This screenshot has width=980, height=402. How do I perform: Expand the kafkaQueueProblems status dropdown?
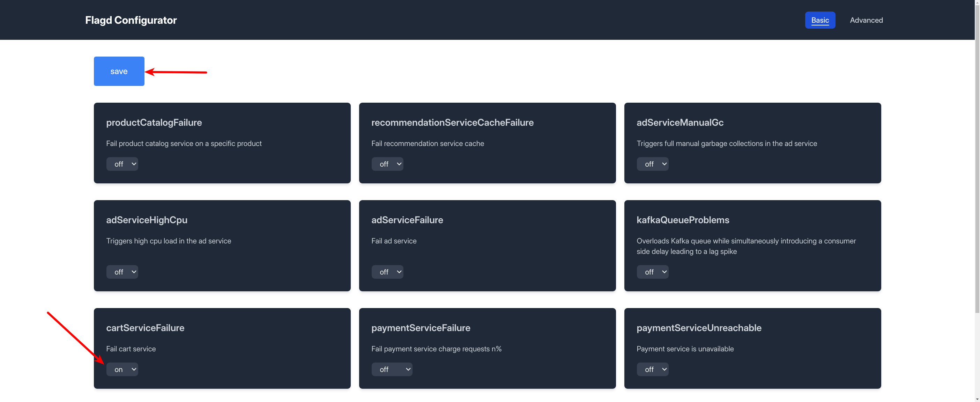click(653, 271)
